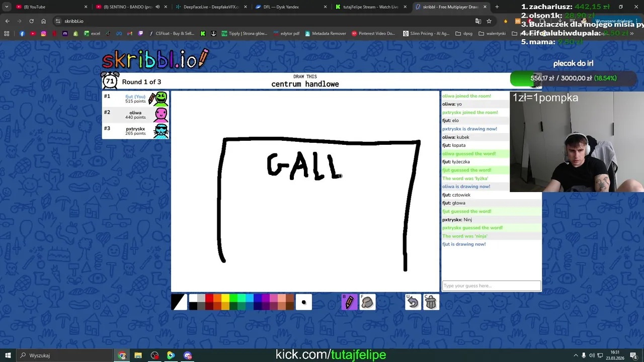Open the Chrome apps grid shortcut
The height and width of the screenshot is (362, 644).
pyautogui.click(x=7, y=34)
